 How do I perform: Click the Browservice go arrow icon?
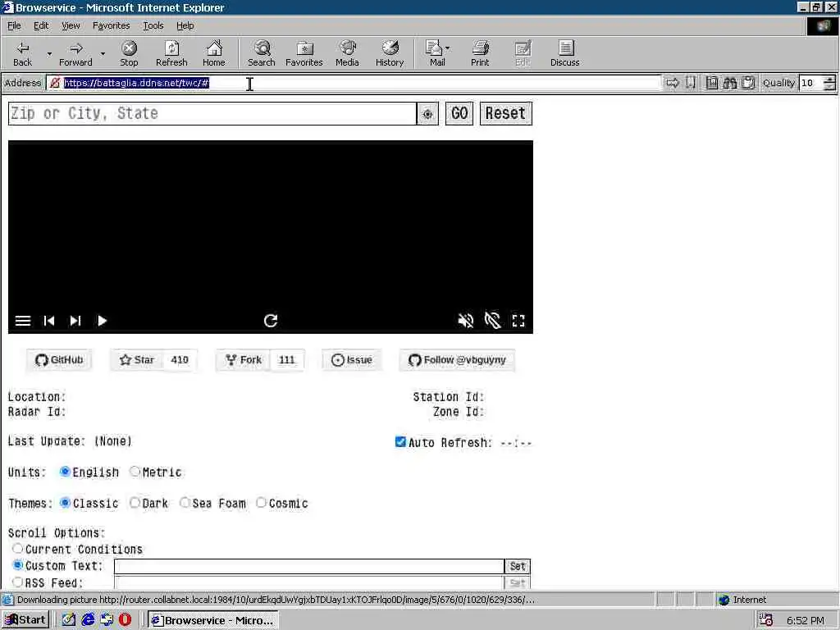(x=673, y=83)
